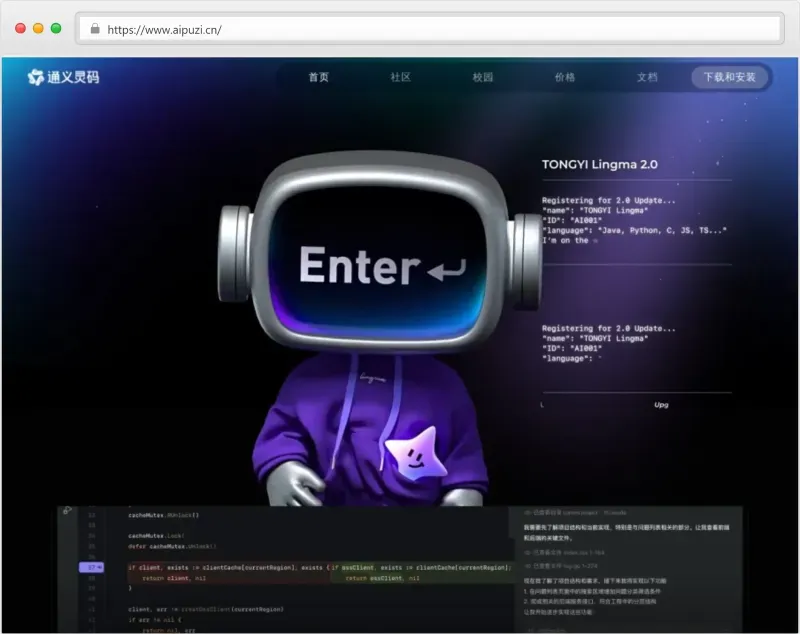
Task: Click the icon at code panel top-left
Action: tap(67, 511)
